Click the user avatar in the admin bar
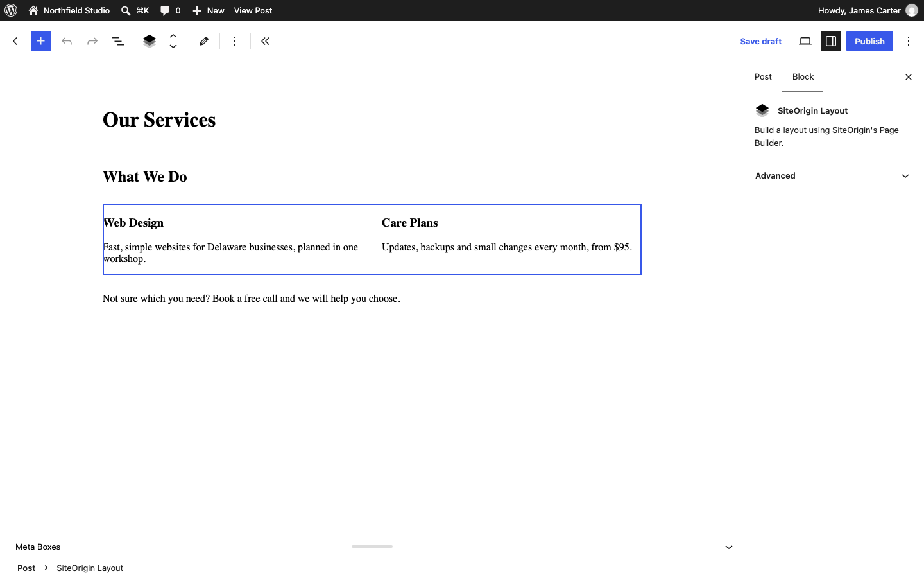 point(912,10)
